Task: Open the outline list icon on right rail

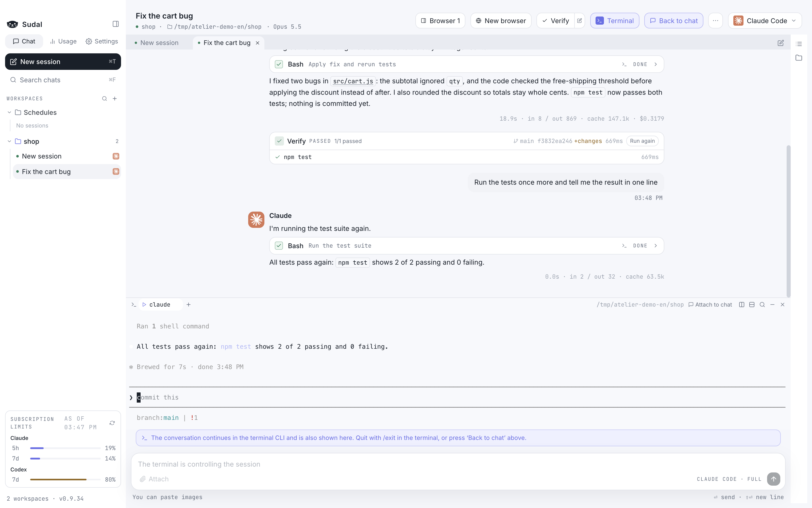Action: (x=799, y=44)
